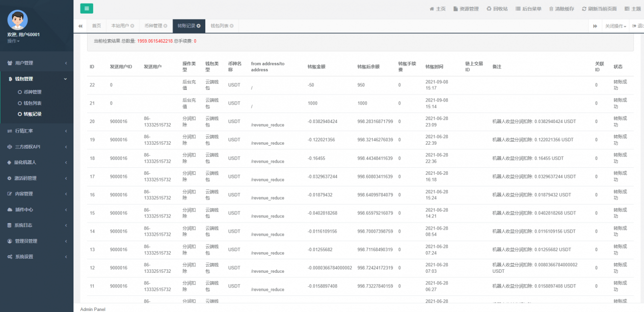Image resolution: width=644 pixels, height=312 pixels.
Task: Click the user avatar picture
Action: (18, 20)
